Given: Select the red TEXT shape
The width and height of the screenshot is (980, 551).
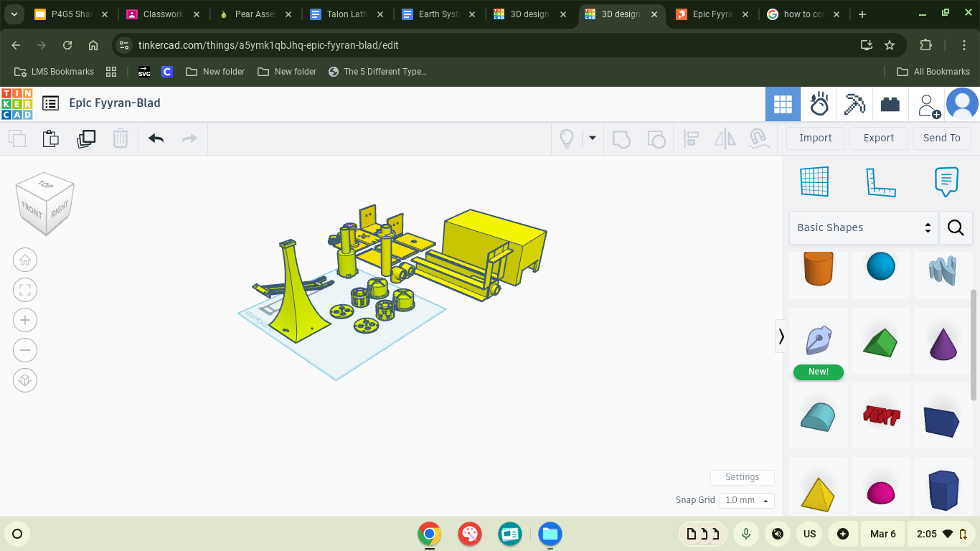Looking at the screenshot, I should (x=881, y=415).
